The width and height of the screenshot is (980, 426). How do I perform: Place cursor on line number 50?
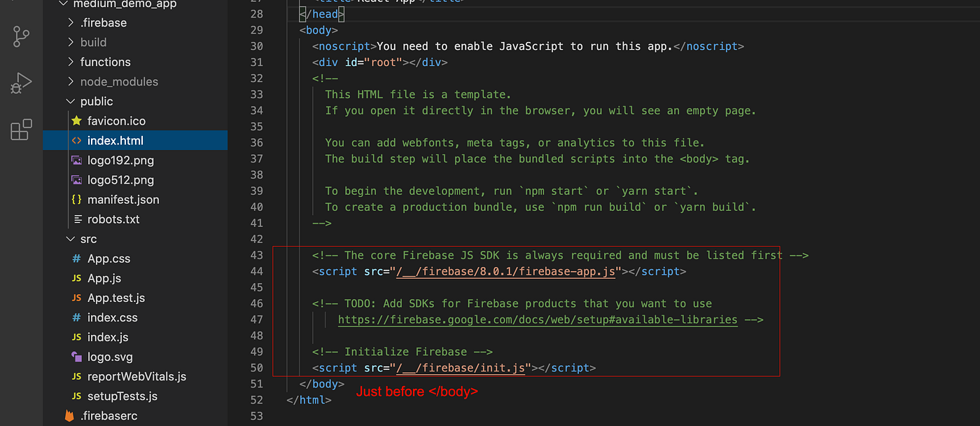click(x=256, y=367)
